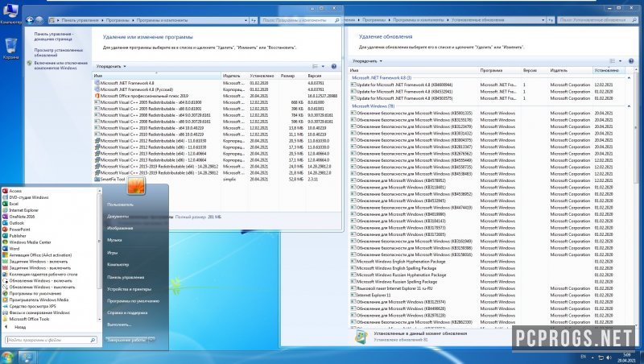Click help icon in Updates window toolbar
This screenshot has width=644, height=364.
[631, 61]
